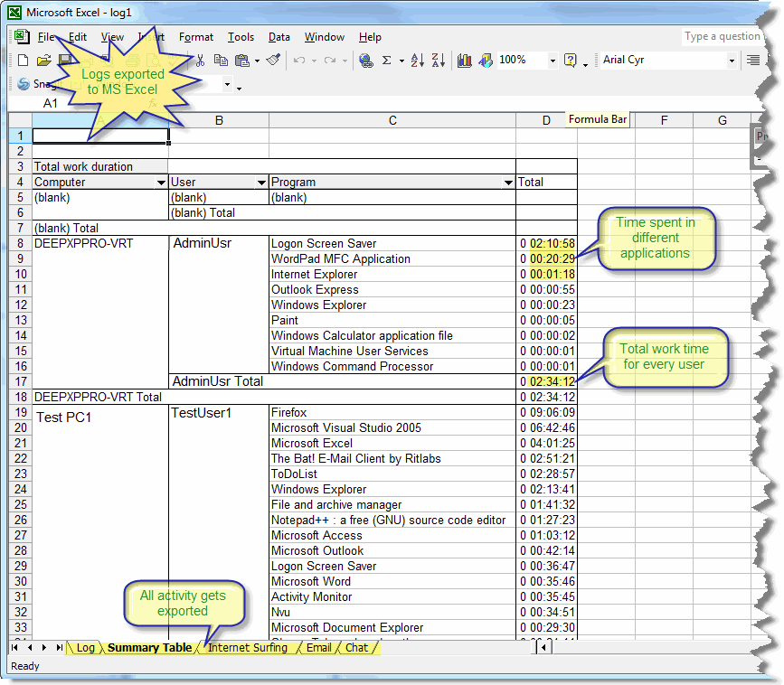
Task: Open the Data menu
Action: click(279, 37)
